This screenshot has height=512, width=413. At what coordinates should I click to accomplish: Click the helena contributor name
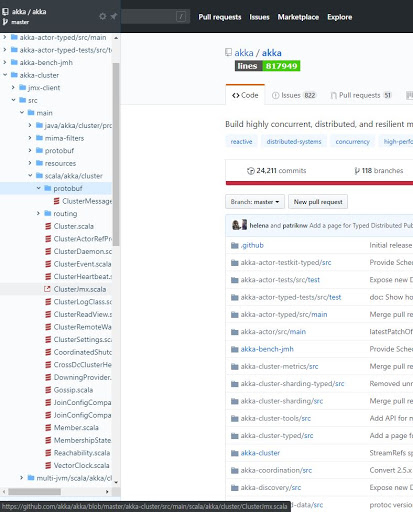click(259, 226)
